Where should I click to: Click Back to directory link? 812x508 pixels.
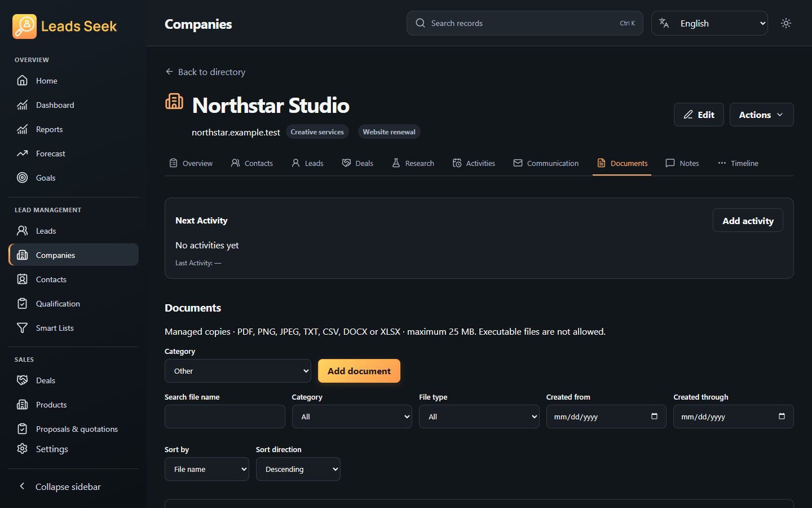[205, 72]
